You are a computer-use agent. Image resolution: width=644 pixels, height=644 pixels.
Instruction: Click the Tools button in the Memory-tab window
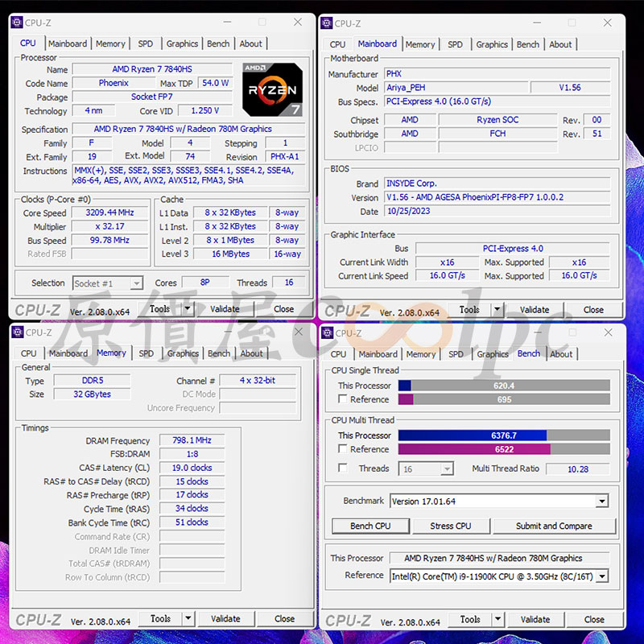160,618
